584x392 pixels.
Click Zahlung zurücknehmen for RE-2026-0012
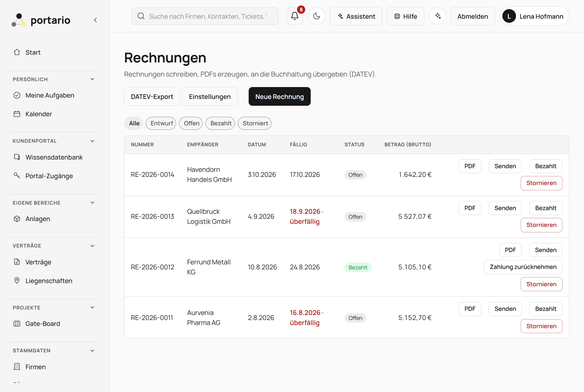coord(523,267)
